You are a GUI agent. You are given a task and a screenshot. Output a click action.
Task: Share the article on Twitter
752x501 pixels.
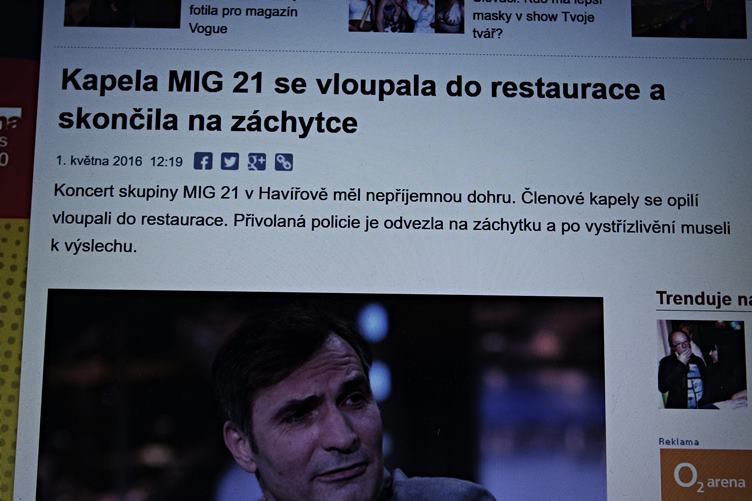[230, 162]
